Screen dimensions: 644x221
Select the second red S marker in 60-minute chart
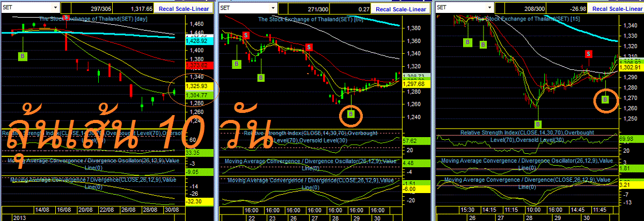click(309, 47)
